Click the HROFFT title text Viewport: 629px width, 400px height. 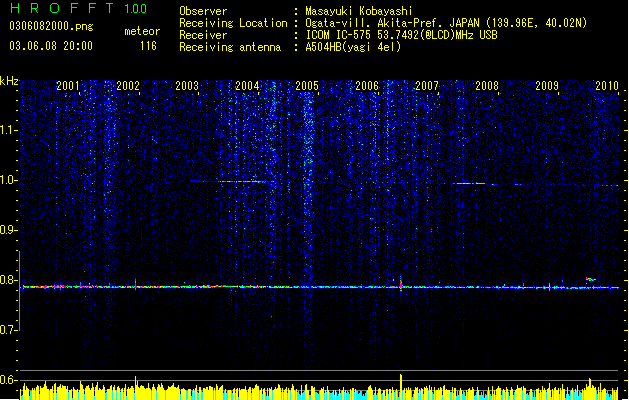(62, 8)
